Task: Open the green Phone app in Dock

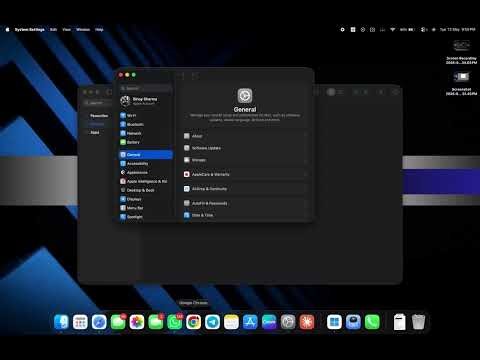Action: pos(372,322)
